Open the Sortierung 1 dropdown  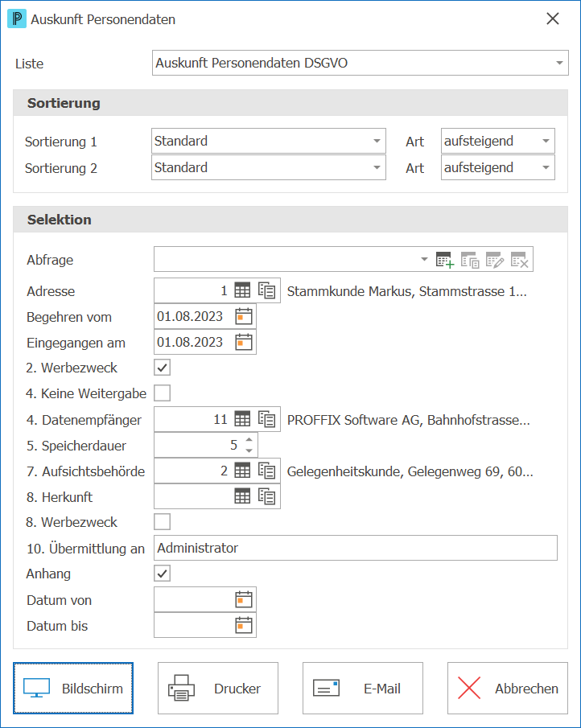click(269, 141)
